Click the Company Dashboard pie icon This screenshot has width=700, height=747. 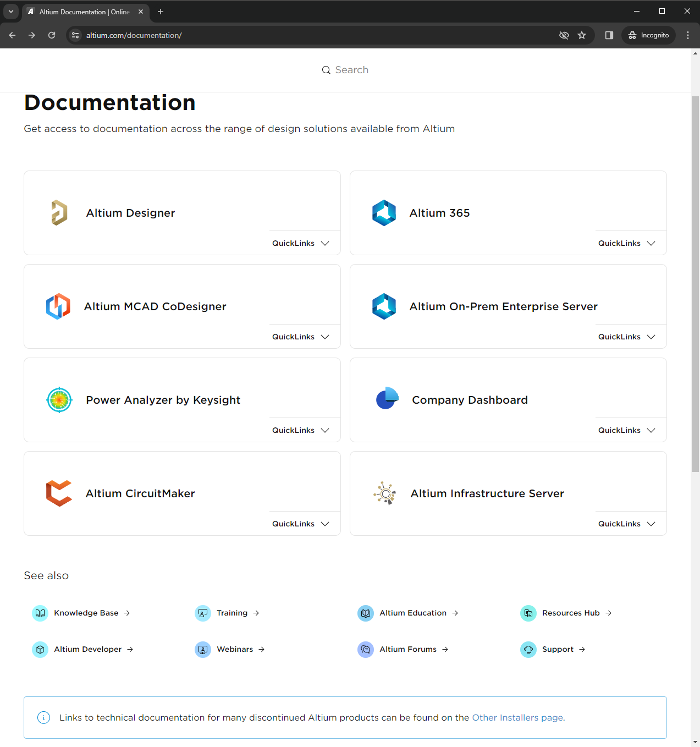(387, 398)
